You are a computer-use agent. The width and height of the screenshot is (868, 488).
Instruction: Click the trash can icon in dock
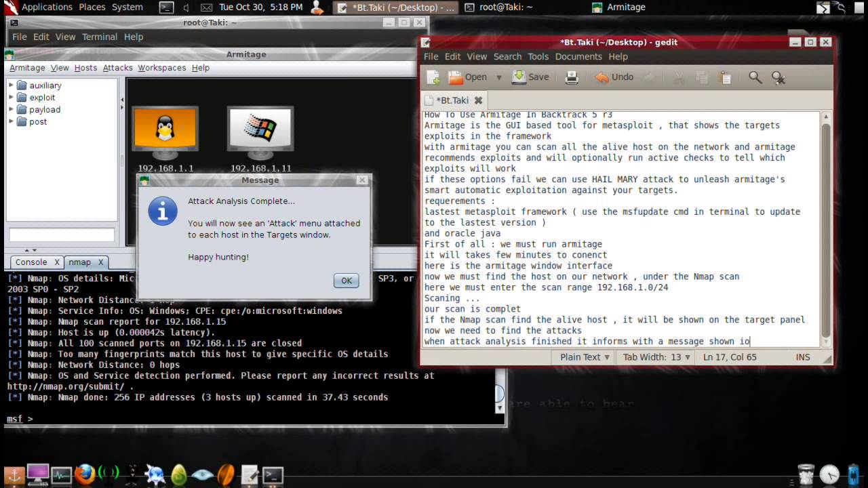pyautogui.click(x=806, y=474)
